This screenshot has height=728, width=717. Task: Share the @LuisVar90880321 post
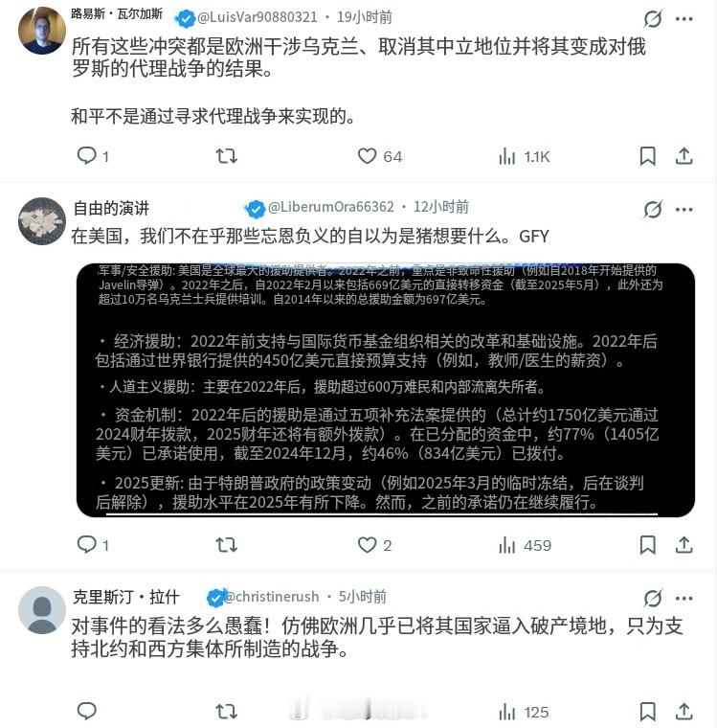point(684,156)
